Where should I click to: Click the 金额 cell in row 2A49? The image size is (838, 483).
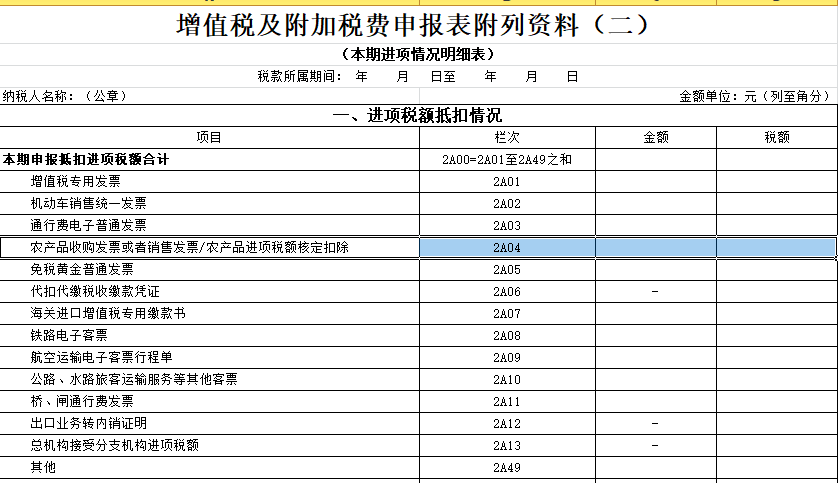pyautogui.click(x=656, y=467)
